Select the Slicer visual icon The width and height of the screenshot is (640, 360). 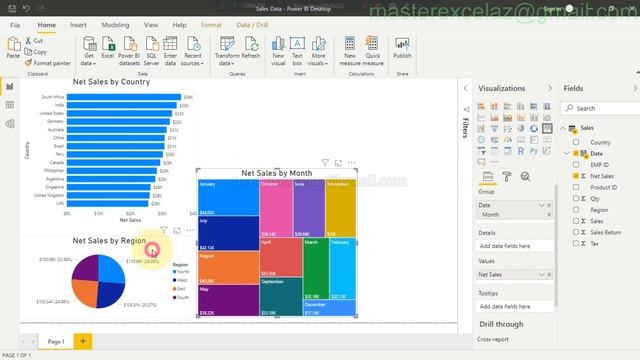click(x=481, y=151)
